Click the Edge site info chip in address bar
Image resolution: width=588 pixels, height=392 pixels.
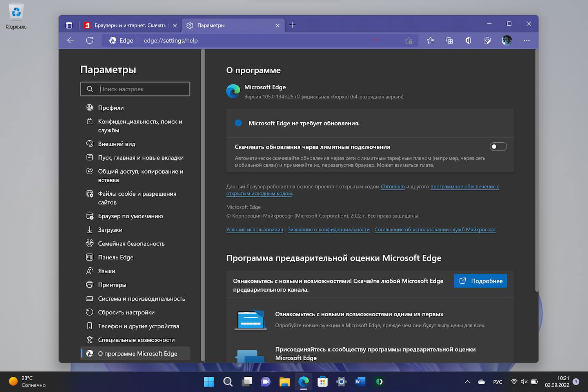point(121,40)
